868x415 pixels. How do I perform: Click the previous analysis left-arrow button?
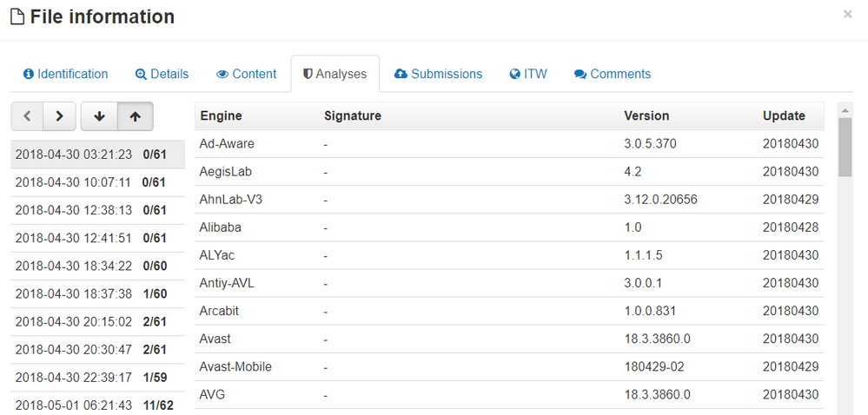pyautogui.click(x=28, y=116)
